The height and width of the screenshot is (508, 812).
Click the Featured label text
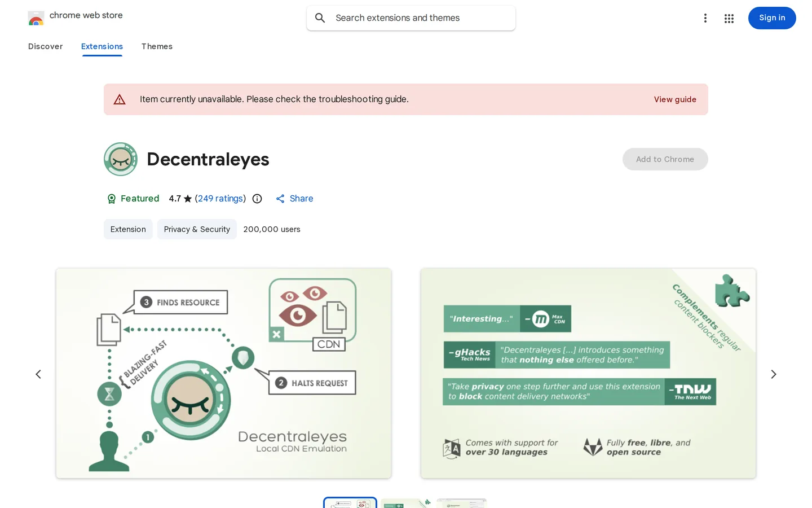[x=140, y=199]
